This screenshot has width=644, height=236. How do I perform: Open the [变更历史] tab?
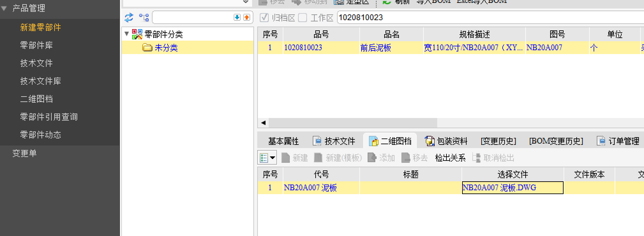tap(498, 141)
